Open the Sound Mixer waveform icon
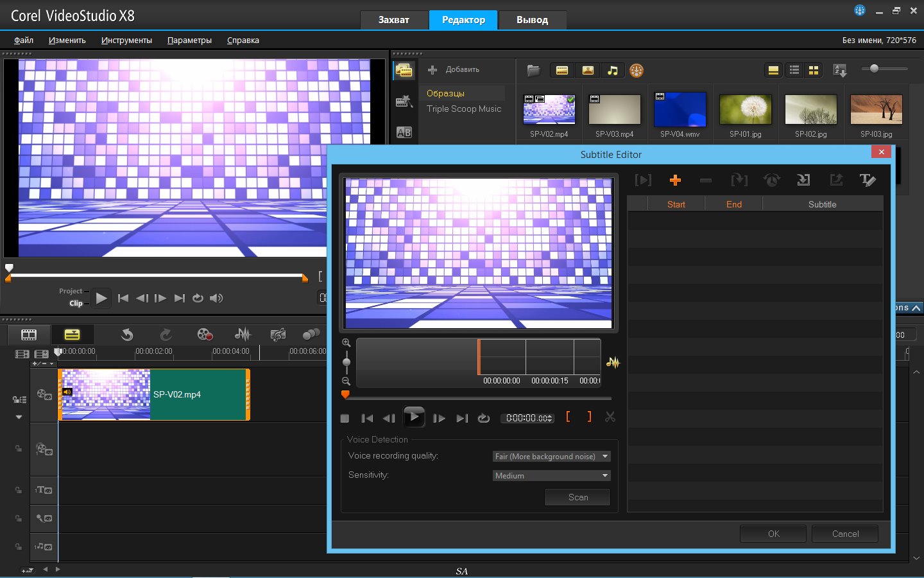The width and height of the screenshot is (924, 578). point(243,335)
